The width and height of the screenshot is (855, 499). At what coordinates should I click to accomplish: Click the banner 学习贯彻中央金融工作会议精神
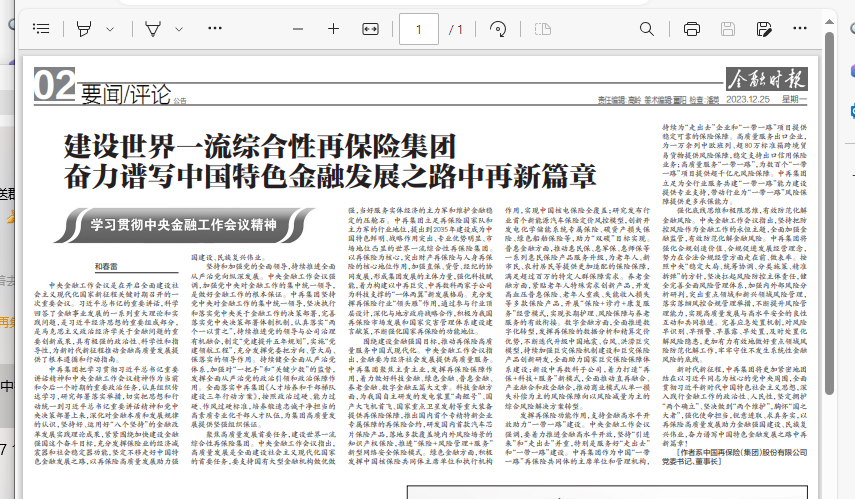(x=183, y=225)
